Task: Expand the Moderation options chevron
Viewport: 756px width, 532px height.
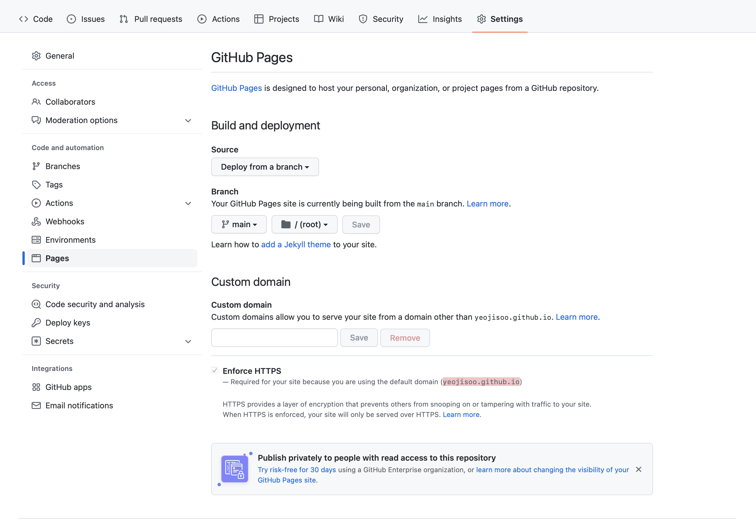Action: 188,120
